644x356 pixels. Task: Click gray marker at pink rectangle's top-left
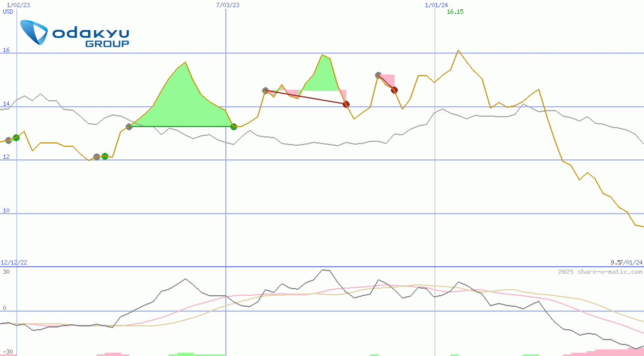(x=378, y=75)
